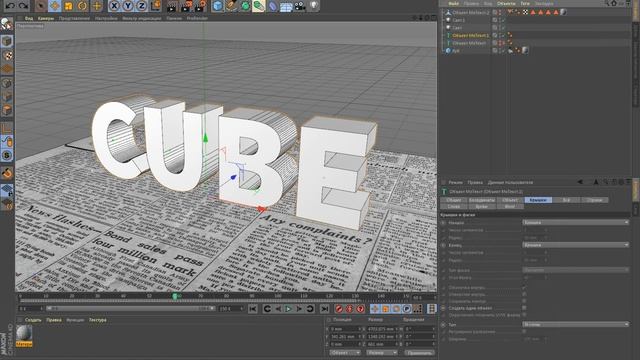Toggle the enable checkmark for Свет.1
The width and height of the screenshot is (640, 360).
(x=504, y=20)
